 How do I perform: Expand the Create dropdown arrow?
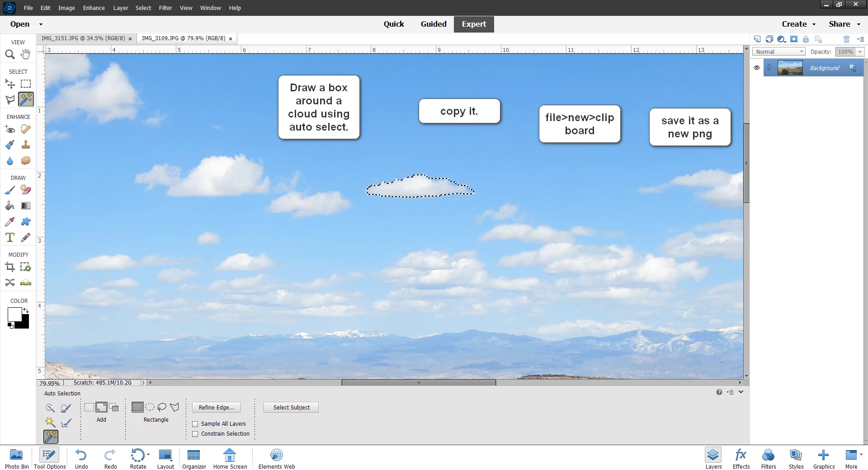pos(814,24)
